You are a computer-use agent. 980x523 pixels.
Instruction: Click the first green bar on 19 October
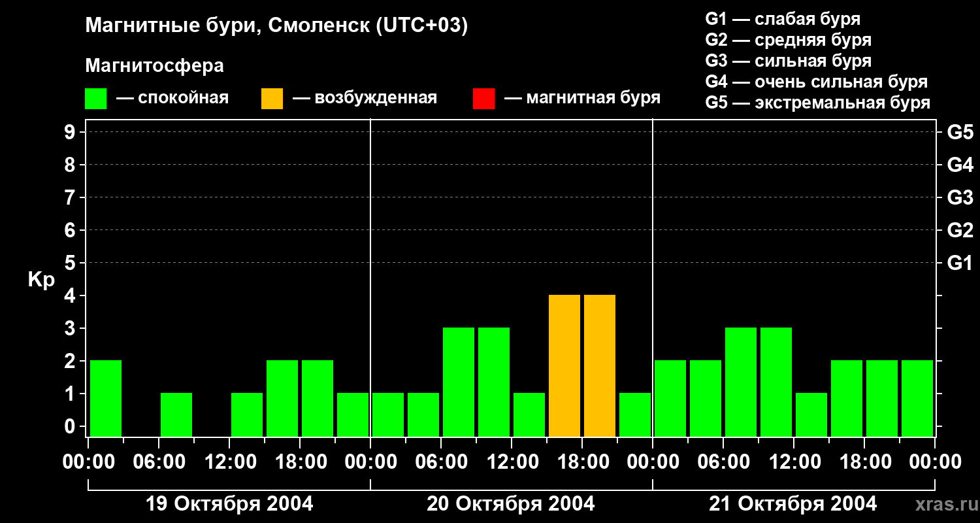(106, 399)
